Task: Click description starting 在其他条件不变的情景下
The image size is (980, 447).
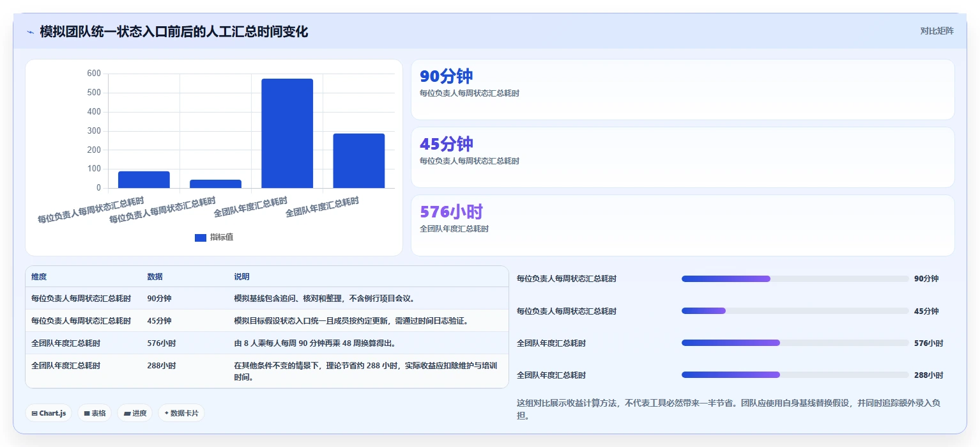Action: click(365, 372)
